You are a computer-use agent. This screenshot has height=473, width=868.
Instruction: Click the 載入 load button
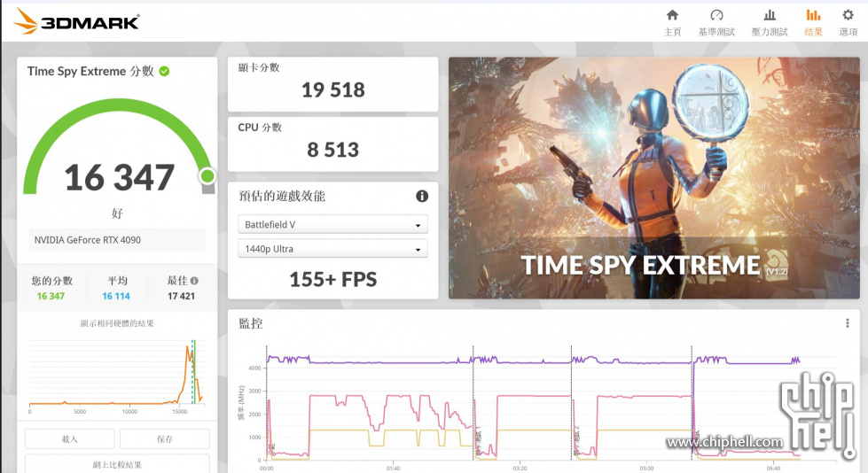(x=70, y=438)
